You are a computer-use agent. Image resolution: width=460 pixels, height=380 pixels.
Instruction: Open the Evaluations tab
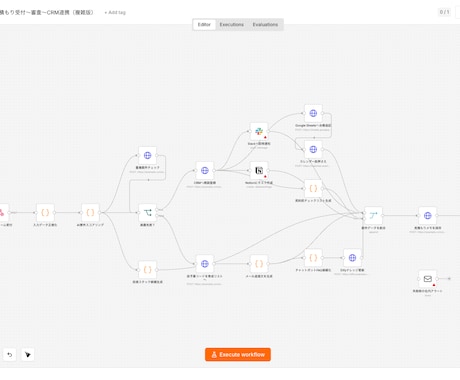(265, 25)
